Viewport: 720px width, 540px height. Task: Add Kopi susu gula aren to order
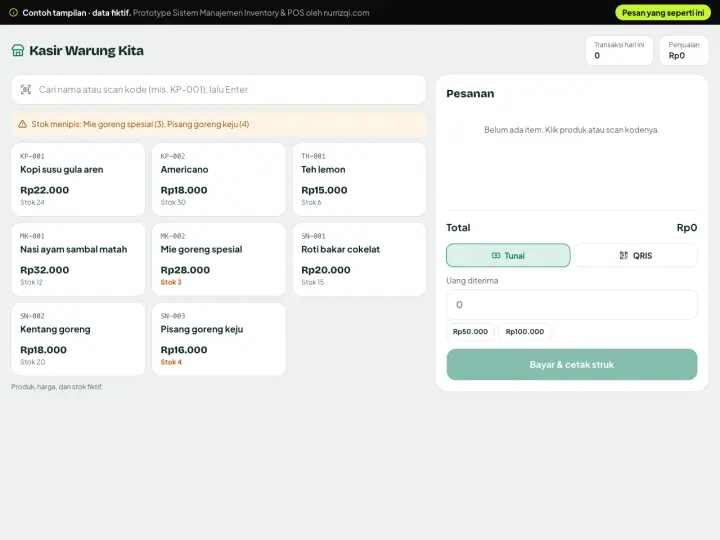click(78, 180)
